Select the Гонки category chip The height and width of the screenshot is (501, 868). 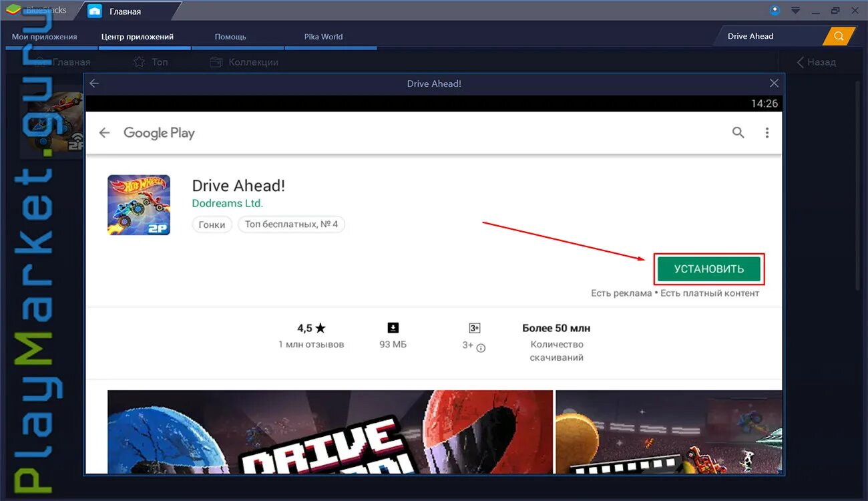[x=212, y=224]
